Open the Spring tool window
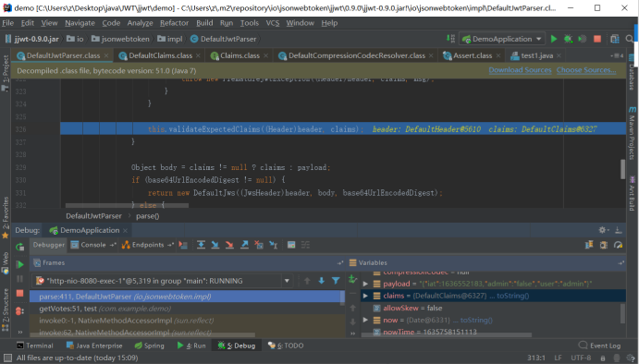This screenshot has width=639, height=364. coord(149,346)
